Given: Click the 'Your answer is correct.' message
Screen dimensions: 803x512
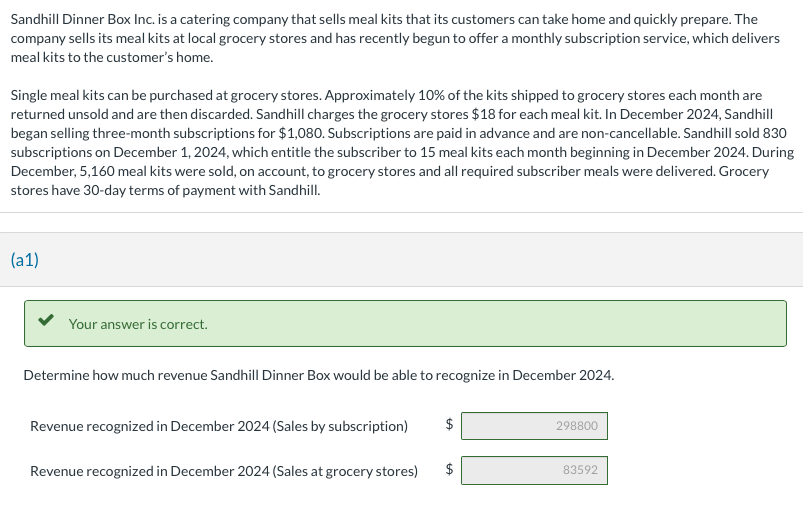Looking at the screenshot, I should (x=138, y=324).
